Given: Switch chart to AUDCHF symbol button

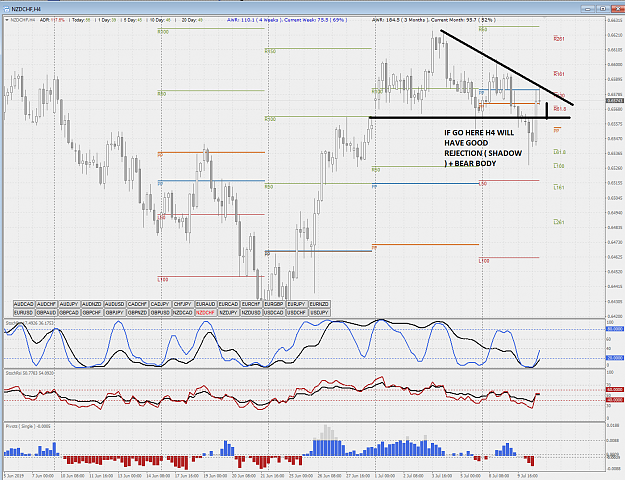Looking at the screenshot, I should pyautogui.click(x=46, y=304).
